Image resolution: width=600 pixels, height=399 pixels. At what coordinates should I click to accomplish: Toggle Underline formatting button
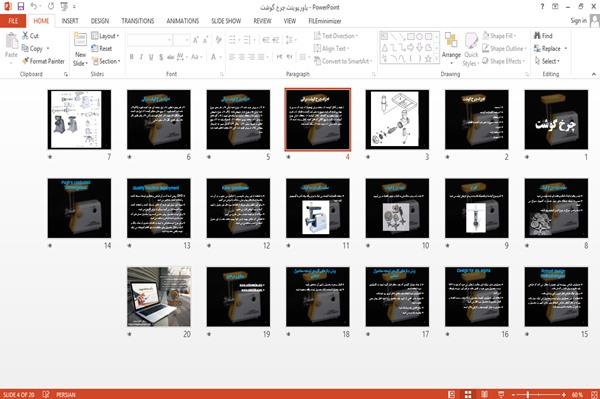coord(151,57)
